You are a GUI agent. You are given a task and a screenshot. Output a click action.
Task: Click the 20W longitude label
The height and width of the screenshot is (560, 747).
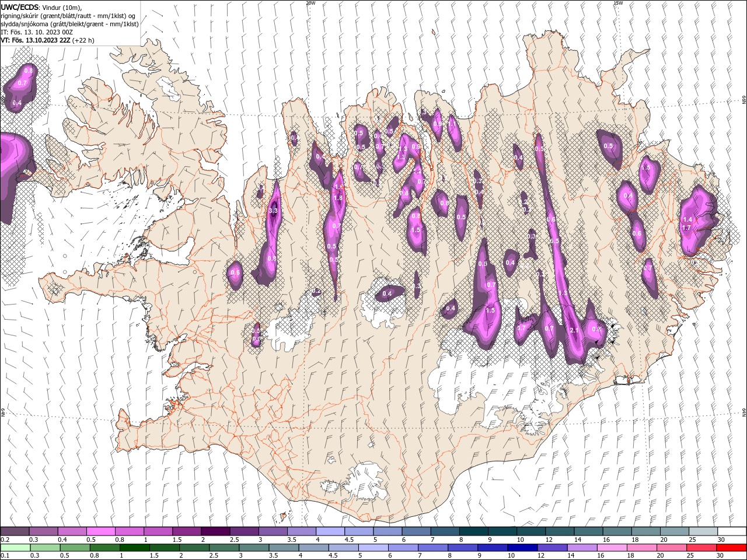tap(310, 3)
